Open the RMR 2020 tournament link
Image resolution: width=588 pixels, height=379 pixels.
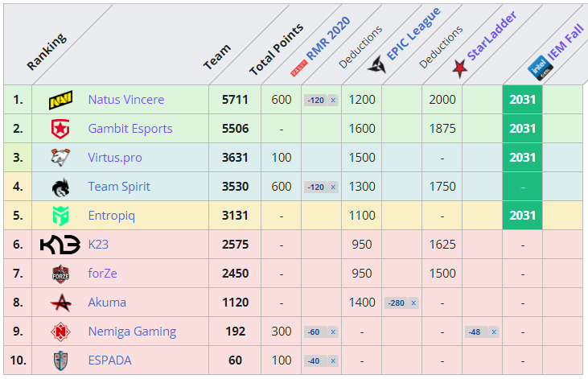[328, 38]
